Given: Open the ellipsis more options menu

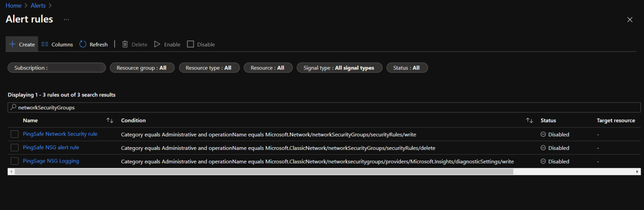Looking at the screenshot, I should (67, 20).
